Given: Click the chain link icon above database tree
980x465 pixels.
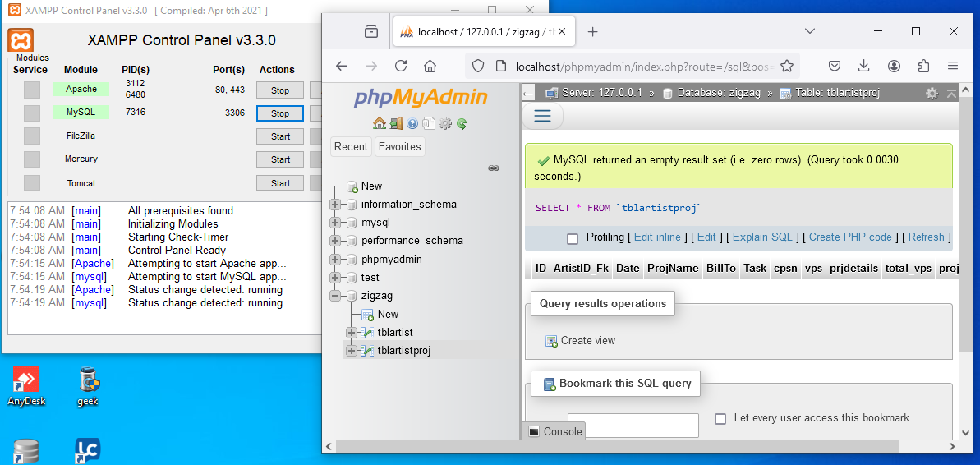Looking at the screenshot, I should [493, 168].
